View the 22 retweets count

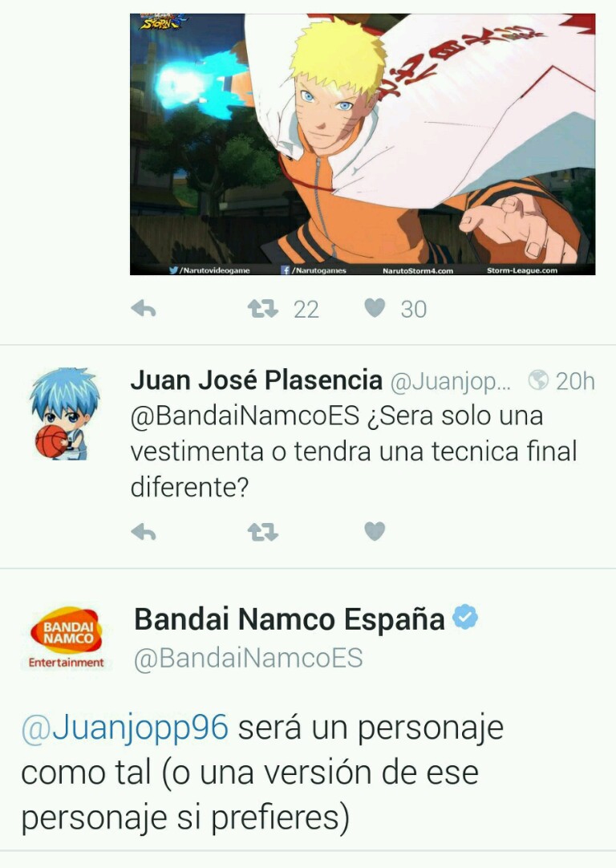pyautogui.click(x=306, y=310)
